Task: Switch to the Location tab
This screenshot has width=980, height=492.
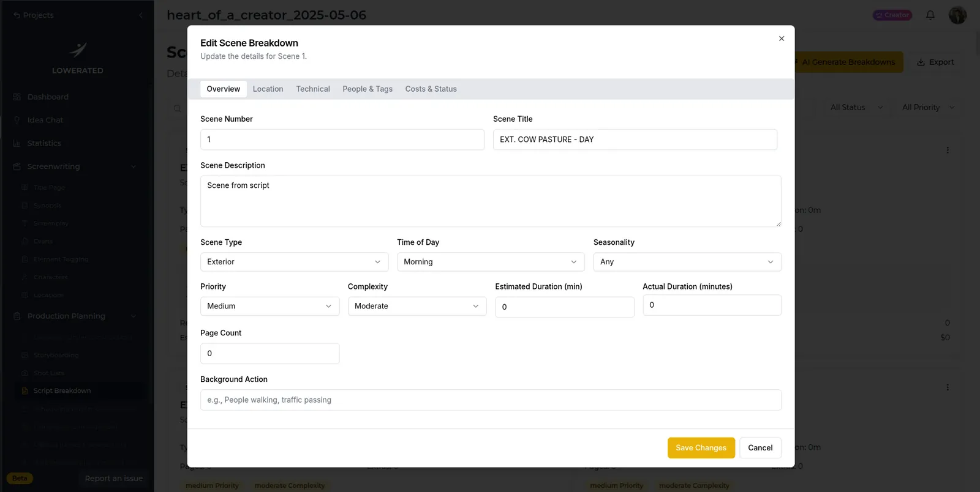Action: coord(268,89)
